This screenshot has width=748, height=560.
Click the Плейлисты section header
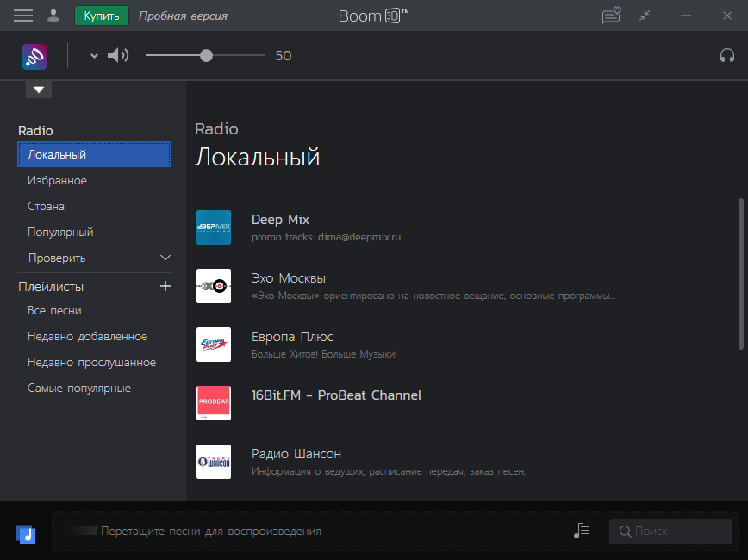tap(51, 287)
